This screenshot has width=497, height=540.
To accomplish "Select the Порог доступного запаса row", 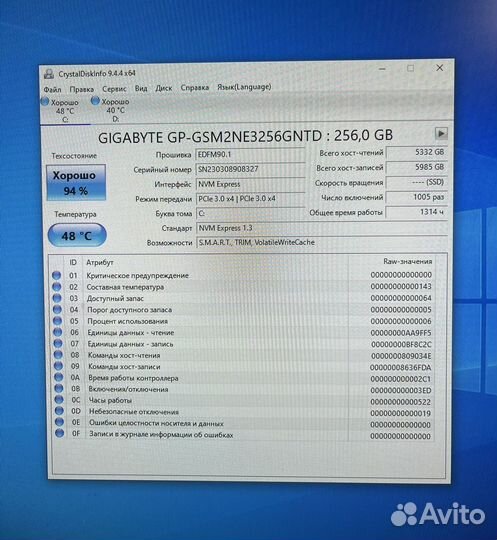I will coord(242,310).
